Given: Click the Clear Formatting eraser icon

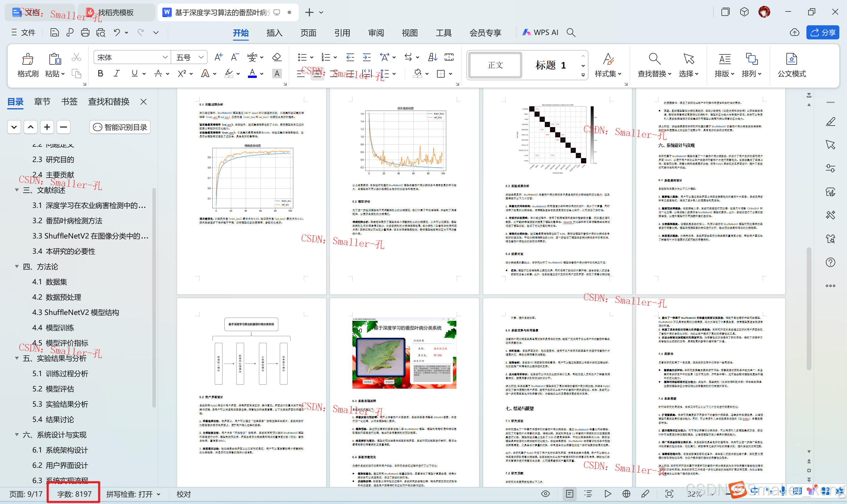Looking at the screenshot, I should click(277, 57).
